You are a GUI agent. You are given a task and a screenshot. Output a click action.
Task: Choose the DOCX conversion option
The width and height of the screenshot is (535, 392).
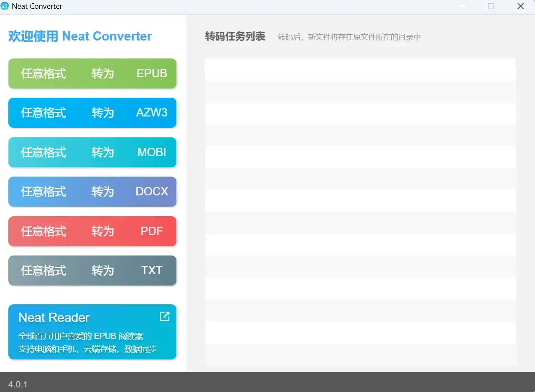[x=92, y=192]
